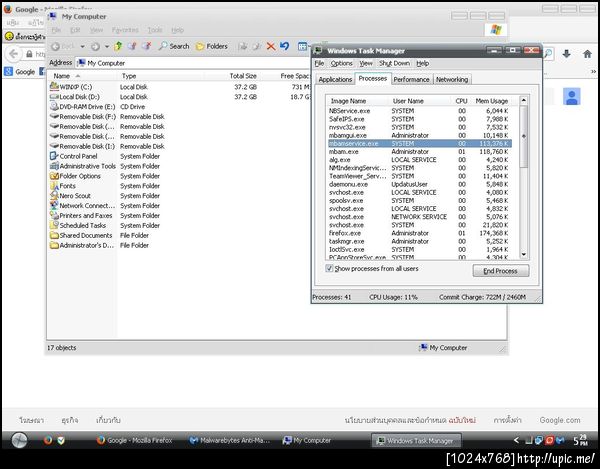Image resolution: width=600 pixels, height=469 pixels.
Task: Click the Firefox home icon
Action: tap(587, 54)
